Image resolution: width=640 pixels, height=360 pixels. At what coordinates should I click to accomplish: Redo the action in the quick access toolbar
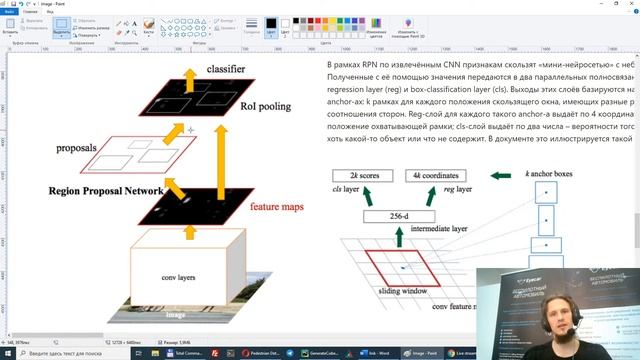[x=28, y=4]
